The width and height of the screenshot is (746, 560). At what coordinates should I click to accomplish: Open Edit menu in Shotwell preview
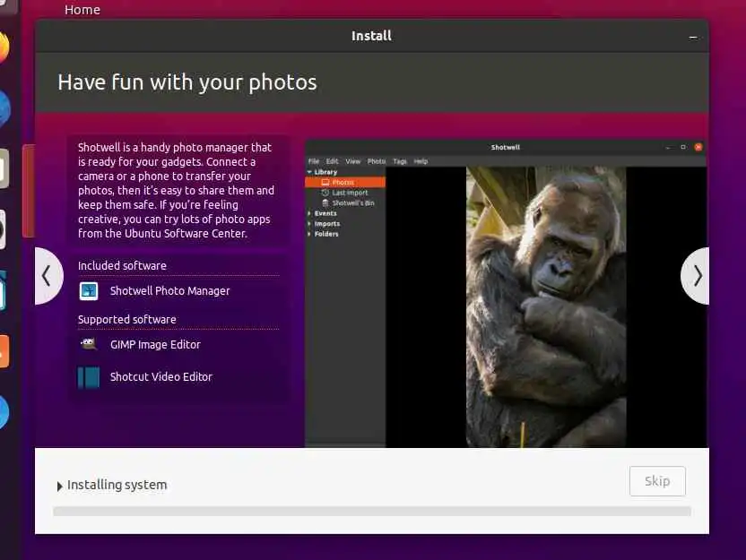click(x=332, y=161)
